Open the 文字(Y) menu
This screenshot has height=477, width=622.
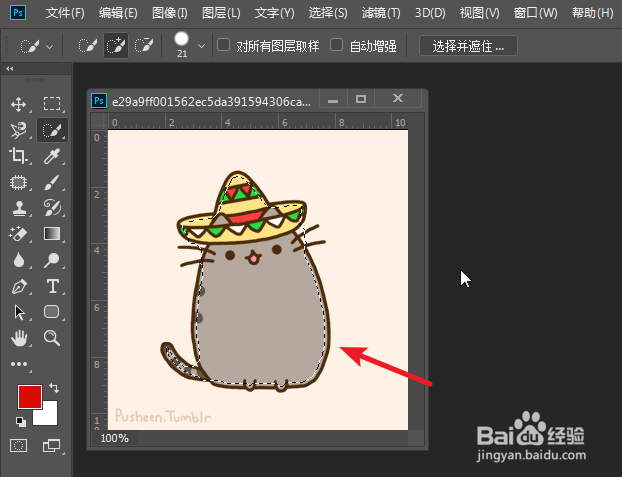click(x=275, y=13)
